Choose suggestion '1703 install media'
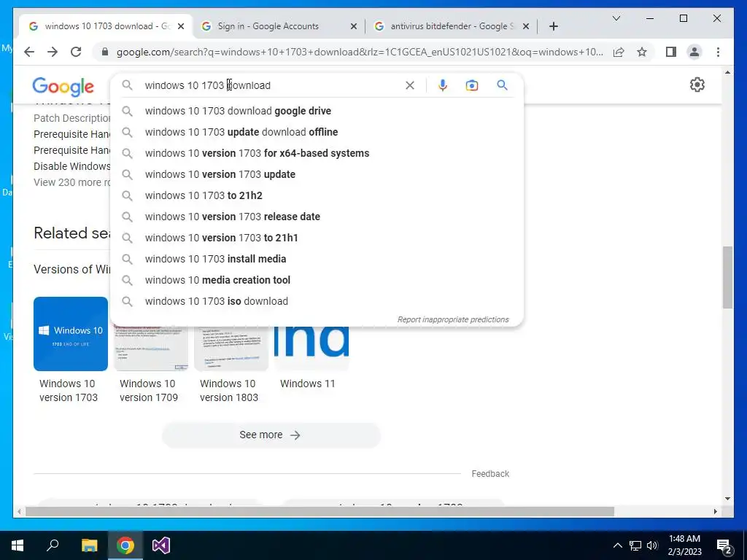The height and width of the screenshot is (560, 747). (x=317, y=259)
